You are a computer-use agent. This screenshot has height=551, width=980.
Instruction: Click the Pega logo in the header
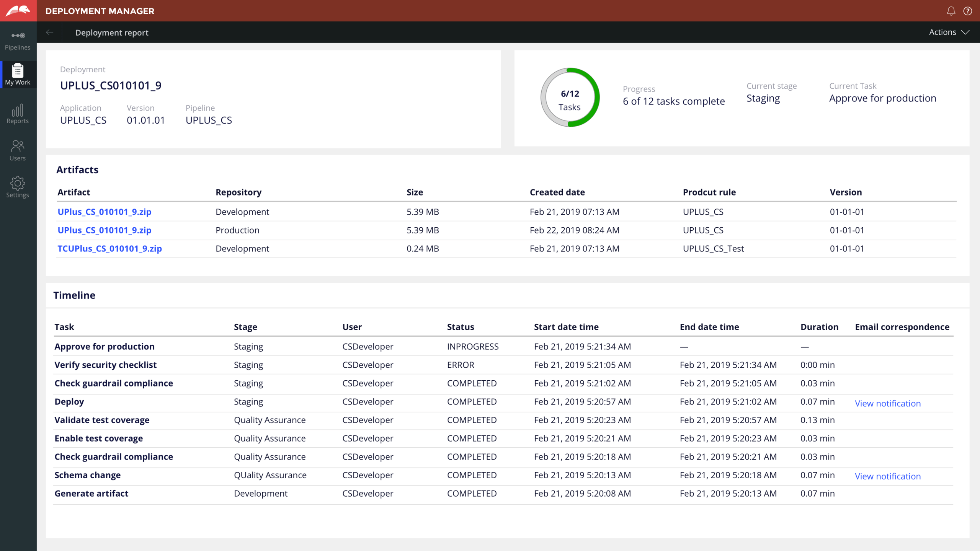click(x=18, y=11)
